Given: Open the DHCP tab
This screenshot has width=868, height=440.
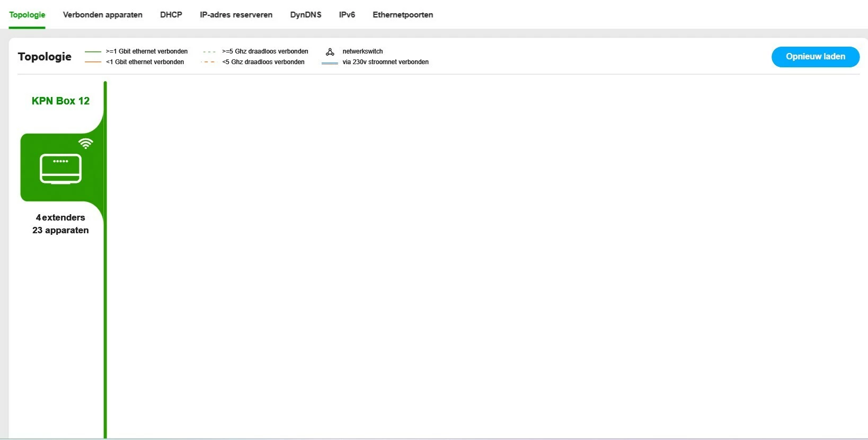Looking at the screenshot, I should (x=171, y=15).
